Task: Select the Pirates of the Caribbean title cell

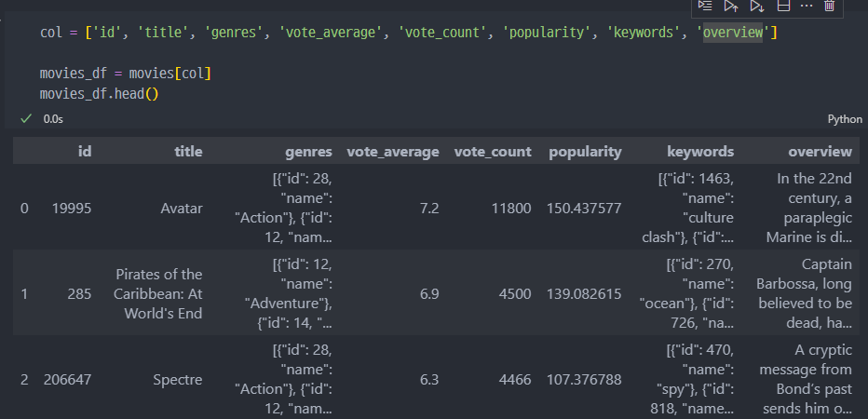Action: click(x=158, y=293)
